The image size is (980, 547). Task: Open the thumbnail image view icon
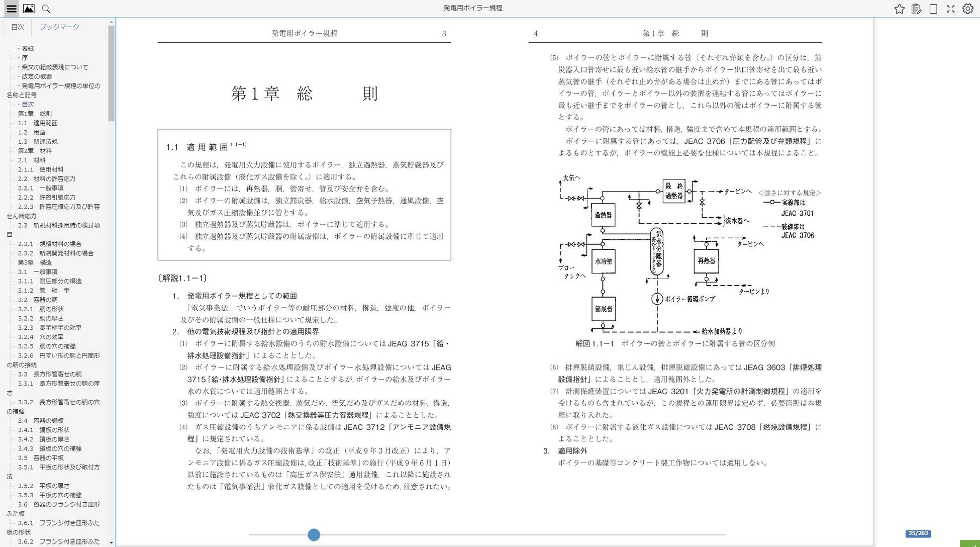(x=29, y=9)
